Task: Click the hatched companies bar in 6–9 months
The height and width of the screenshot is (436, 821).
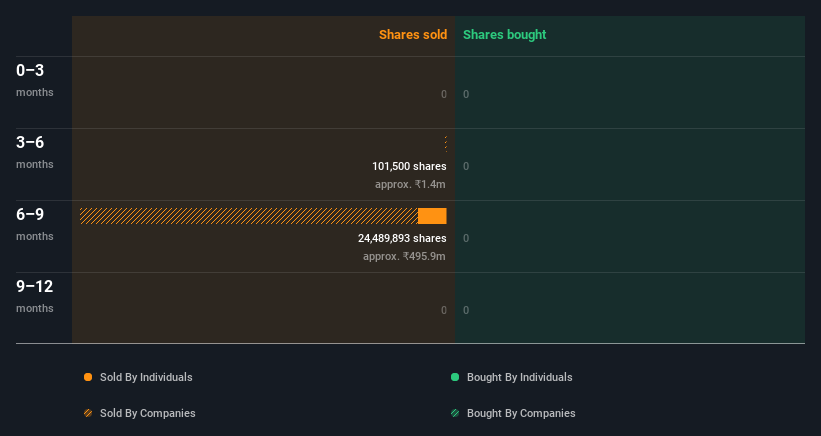Action: (x=249, y=216)
